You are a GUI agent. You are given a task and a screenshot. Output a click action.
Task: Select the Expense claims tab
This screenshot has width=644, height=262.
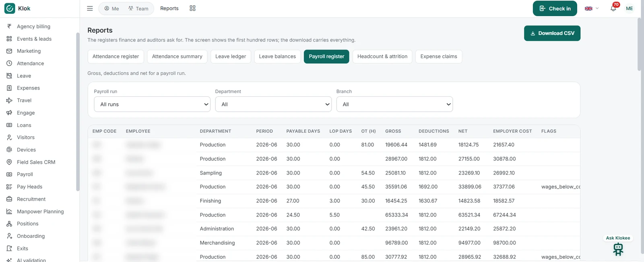pos(439,56)
